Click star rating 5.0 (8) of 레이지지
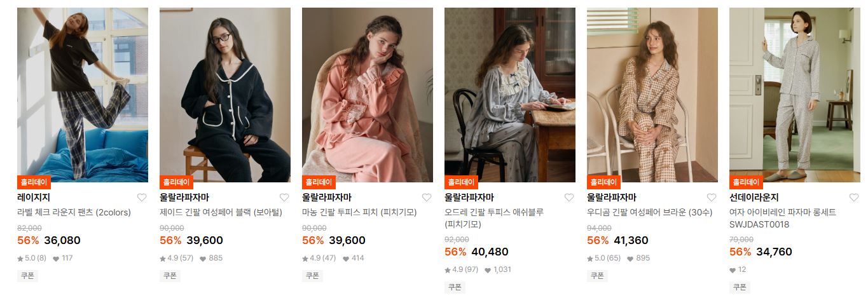The width and height of the screenshot is (868, 298). point(32,258)
